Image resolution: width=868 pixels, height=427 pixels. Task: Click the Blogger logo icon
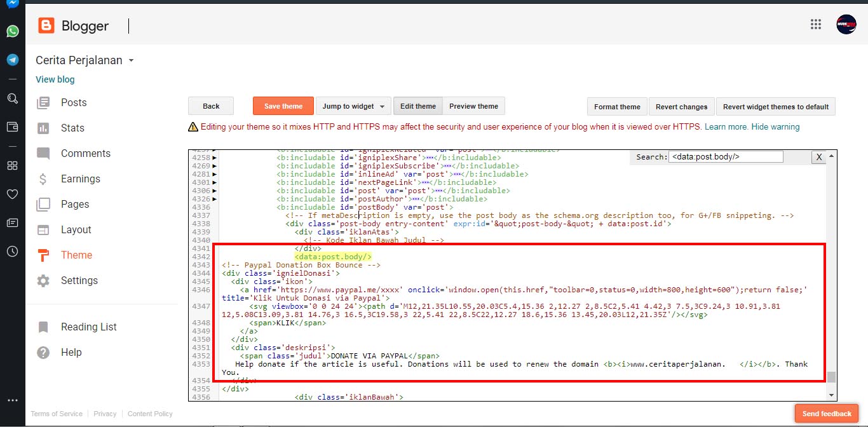46,25
